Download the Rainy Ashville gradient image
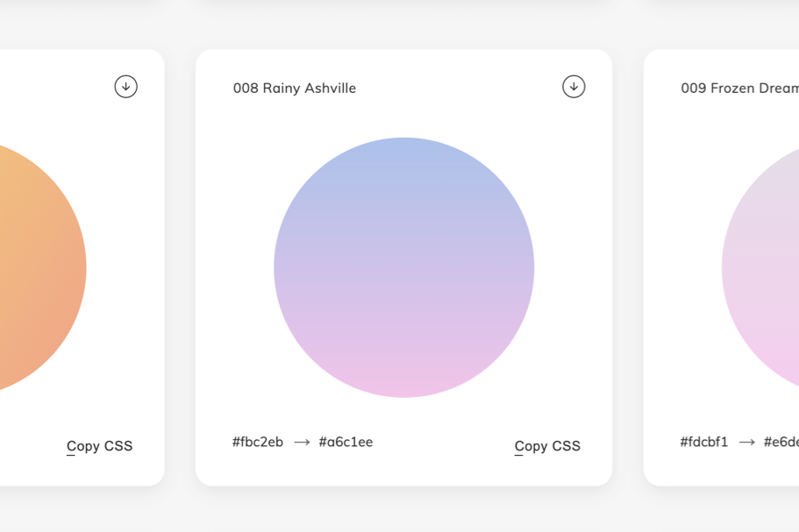 click(x=574, y=87)
